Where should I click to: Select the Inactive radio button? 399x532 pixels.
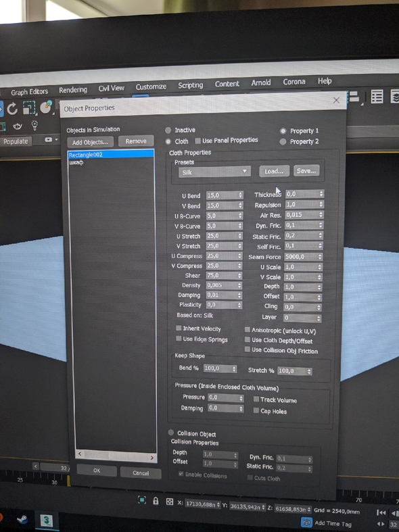coord(168,130)
